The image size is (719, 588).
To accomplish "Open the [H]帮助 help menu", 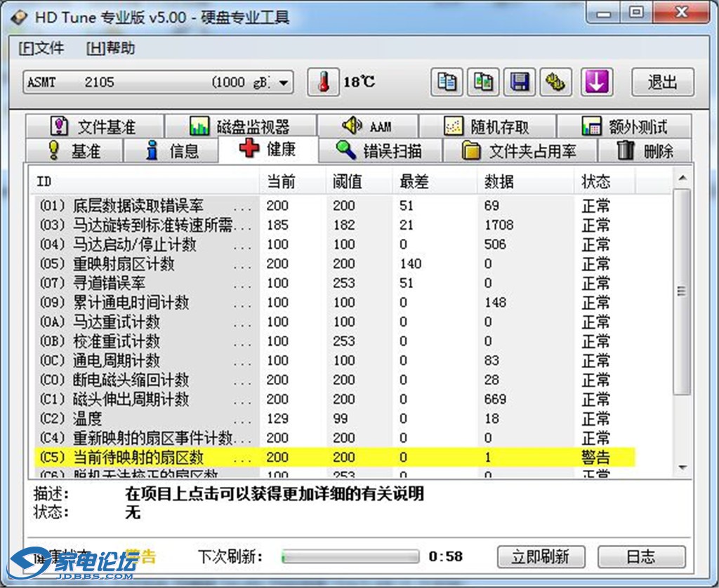I will 110,48.
